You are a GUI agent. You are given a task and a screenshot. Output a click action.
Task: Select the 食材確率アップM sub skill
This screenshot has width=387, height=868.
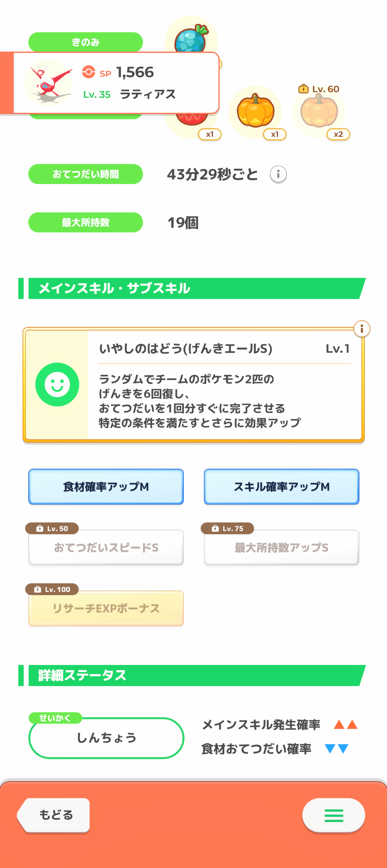coord(106,487)
